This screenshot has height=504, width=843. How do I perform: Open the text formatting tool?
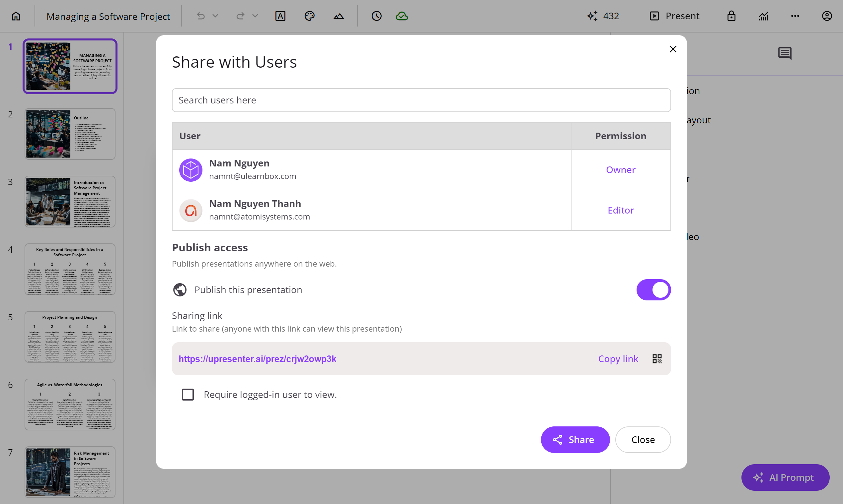point(280,16)
